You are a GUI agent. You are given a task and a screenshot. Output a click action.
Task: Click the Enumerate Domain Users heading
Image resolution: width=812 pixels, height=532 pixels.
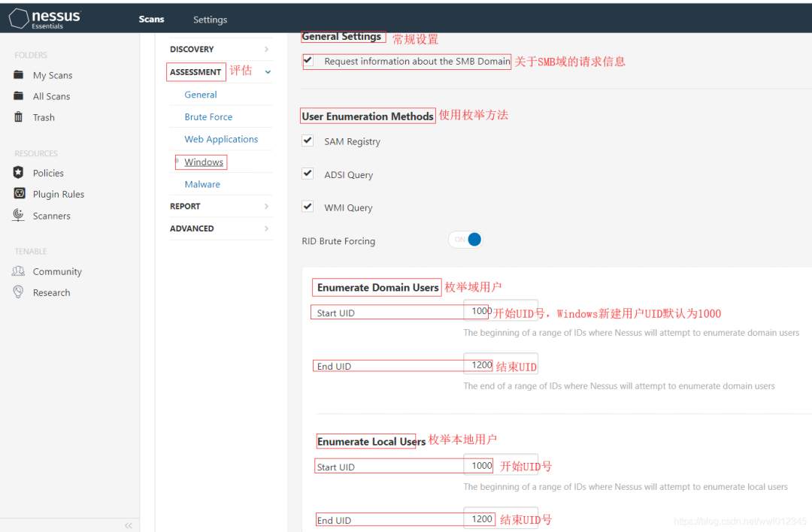point(377,287)
